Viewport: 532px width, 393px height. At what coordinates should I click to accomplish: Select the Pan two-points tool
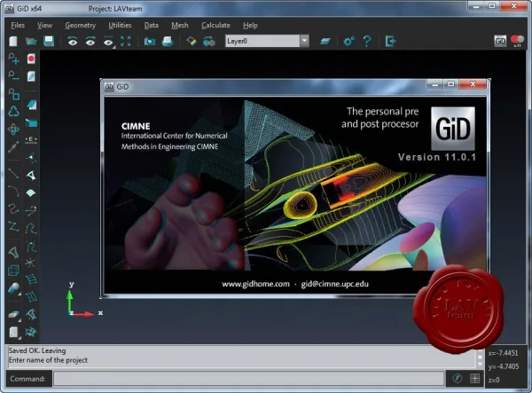tap(13, 147)
